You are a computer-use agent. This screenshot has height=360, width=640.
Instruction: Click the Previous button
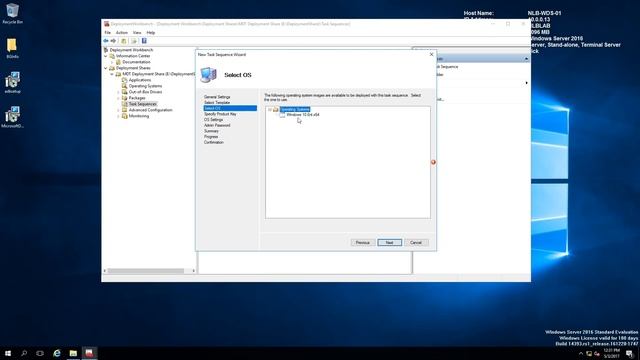362,242
